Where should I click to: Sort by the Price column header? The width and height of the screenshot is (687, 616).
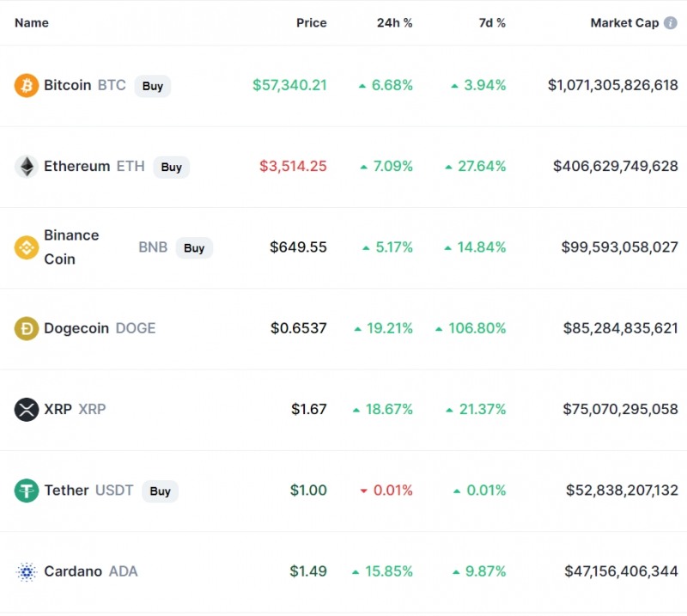[311, 23]
